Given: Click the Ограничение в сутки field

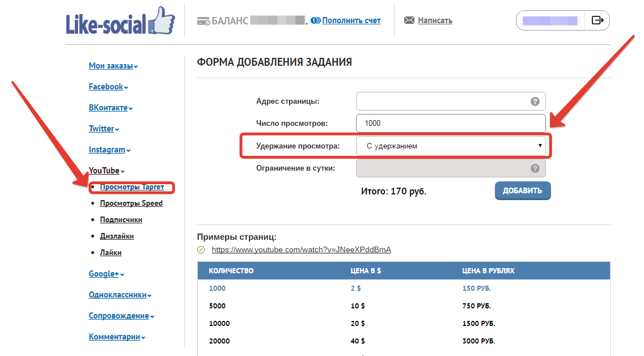Looking at the screenshot, I should click(451, 168).
